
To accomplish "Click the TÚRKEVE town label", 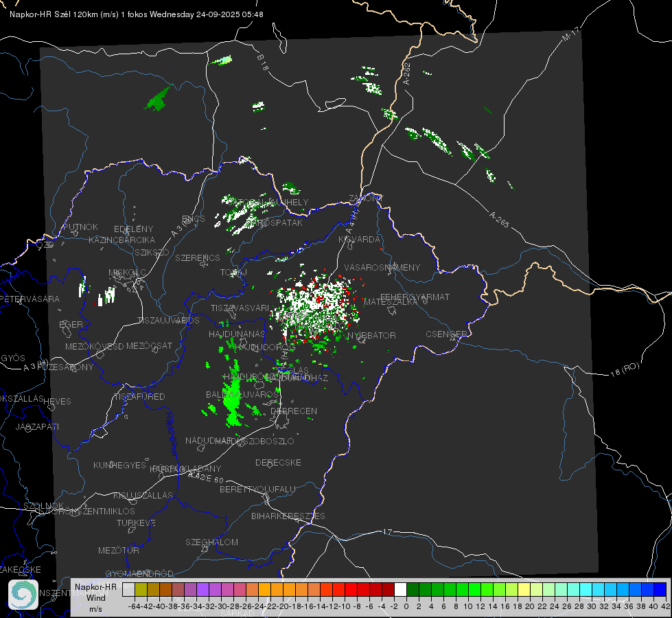I will (x=136, y=523).
